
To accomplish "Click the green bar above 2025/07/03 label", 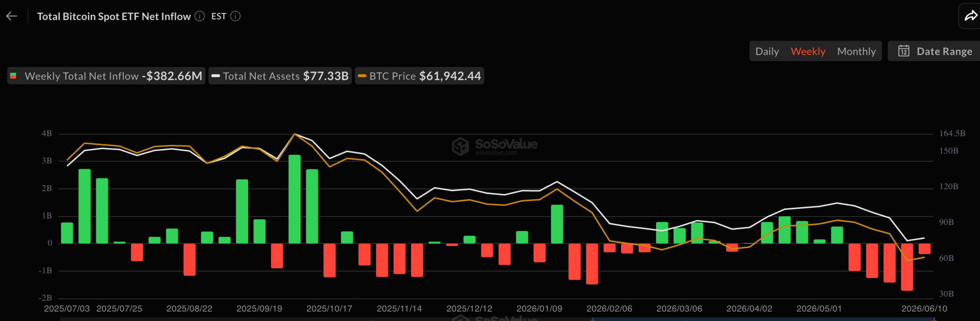I will pyautogui.click(x=67, y=233).
